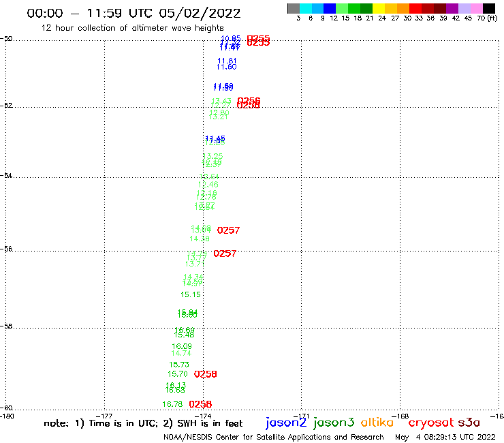504x443 pixels.
Task: Click the lavender legend color swatch
Action: tap(464, 8)
